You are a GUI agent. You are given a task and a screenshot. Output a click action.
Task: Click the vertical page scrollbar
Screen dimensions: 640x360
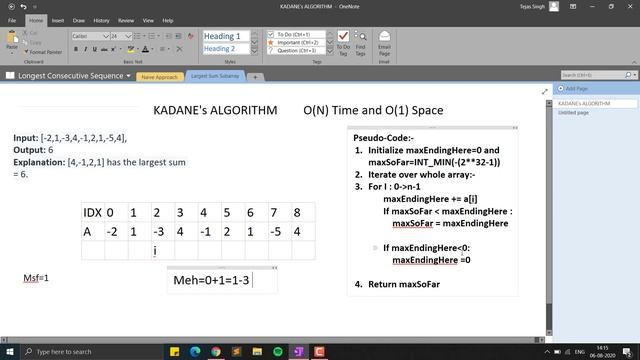pos(549,218)
